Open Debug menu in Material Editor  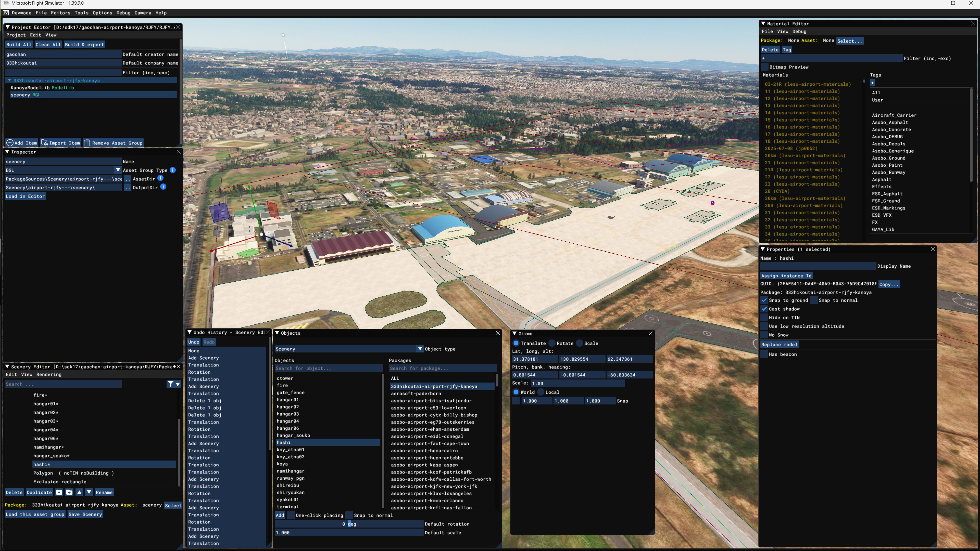coord(799,32)
